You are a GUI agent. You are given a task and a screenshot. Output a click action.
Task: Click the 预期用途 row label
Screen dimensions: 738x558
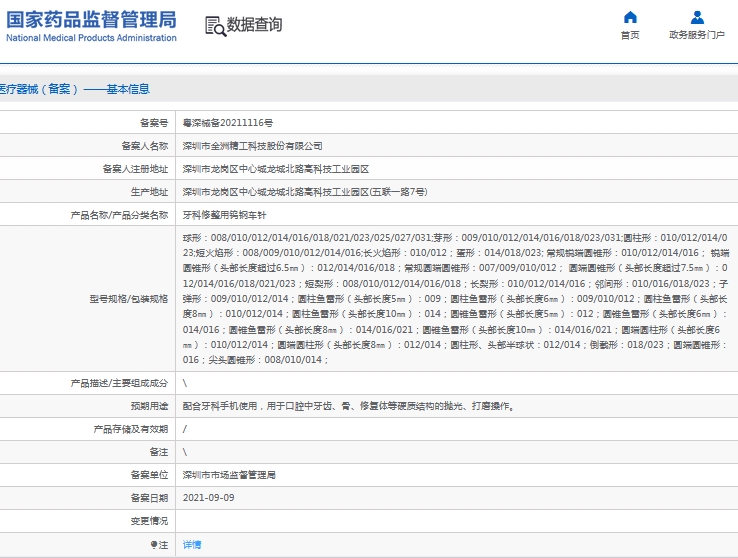click(x=149, y=406)
